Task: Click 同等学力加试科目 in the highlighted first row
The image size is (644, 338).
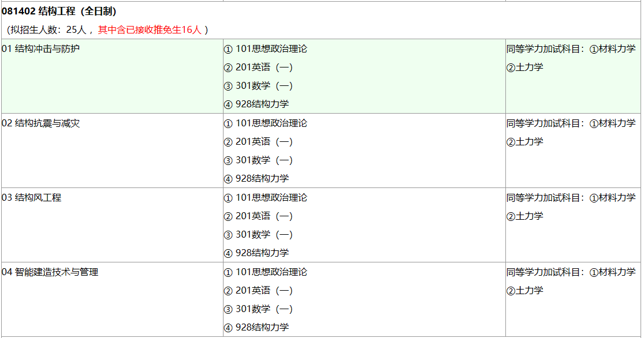Action: coord(546,49)
